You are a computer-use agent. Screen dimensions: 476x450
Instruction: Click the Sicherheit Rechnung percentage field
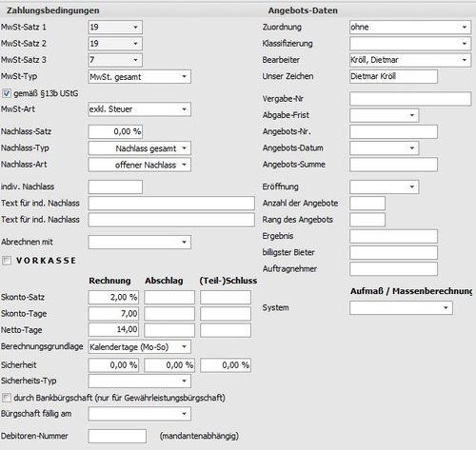[x=113, y=365]
